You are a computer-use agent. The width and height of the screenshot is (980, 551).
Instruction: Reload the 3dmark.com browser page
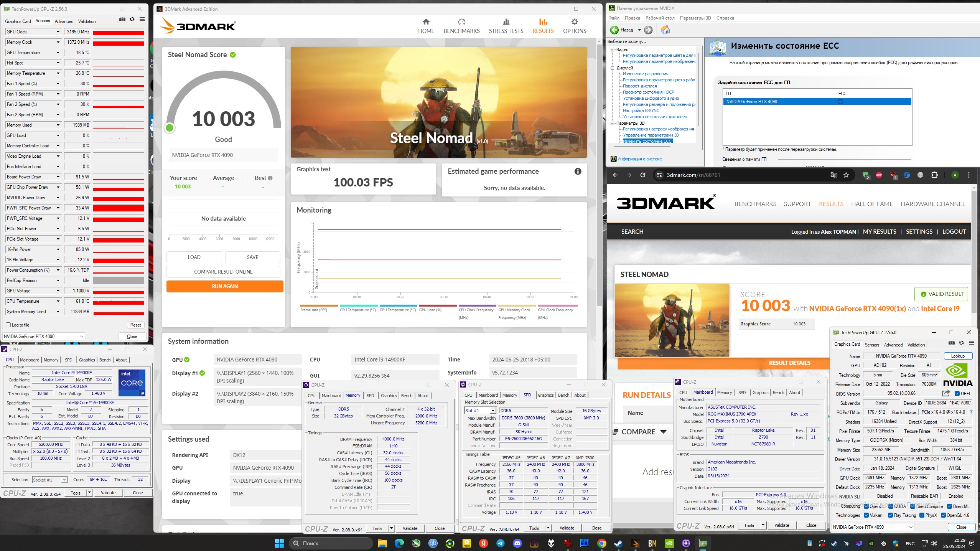coord(643,175)
